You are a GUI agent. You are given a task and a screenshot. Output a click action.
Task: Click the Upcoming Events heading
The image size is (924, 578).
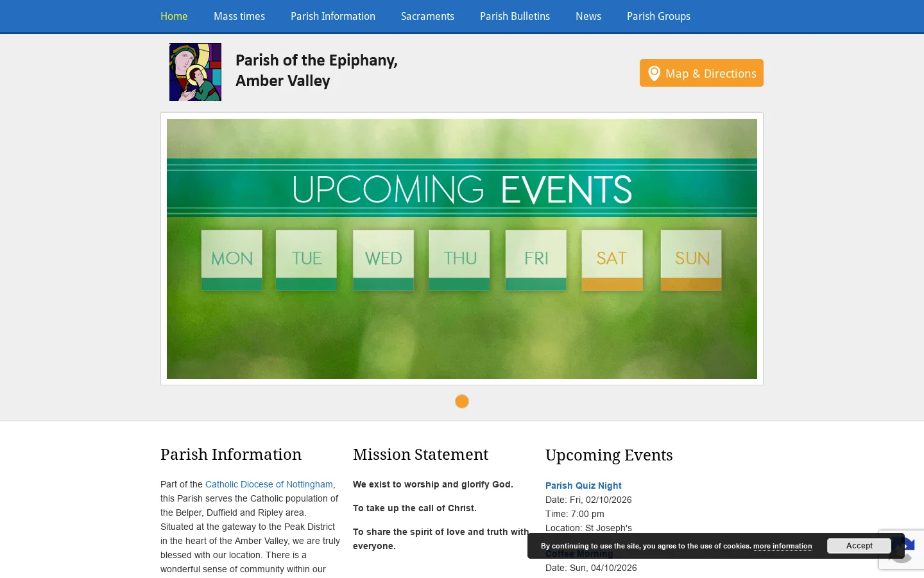[609, 455]
